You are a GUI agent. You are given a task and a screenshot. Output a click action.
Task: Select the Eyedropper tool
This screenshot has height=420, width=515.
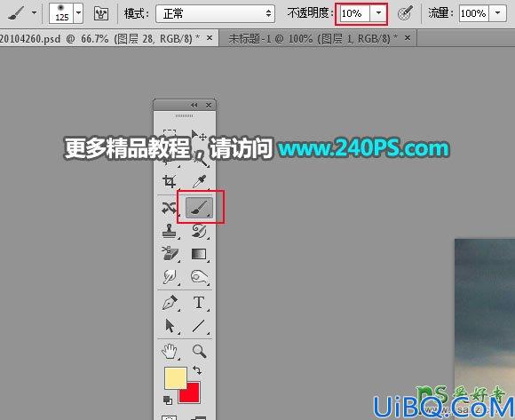point(199,182)
